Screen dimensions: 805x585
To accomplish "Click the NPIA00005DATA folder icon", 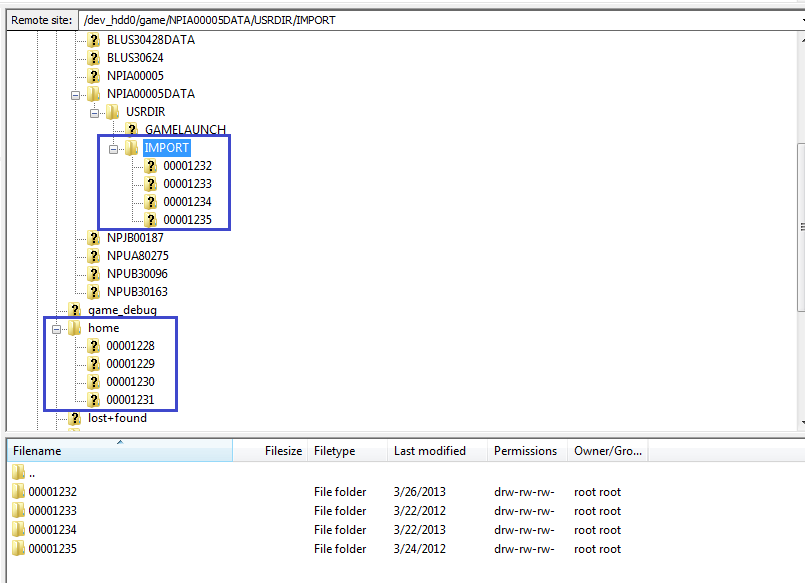I will click(93, 93).
